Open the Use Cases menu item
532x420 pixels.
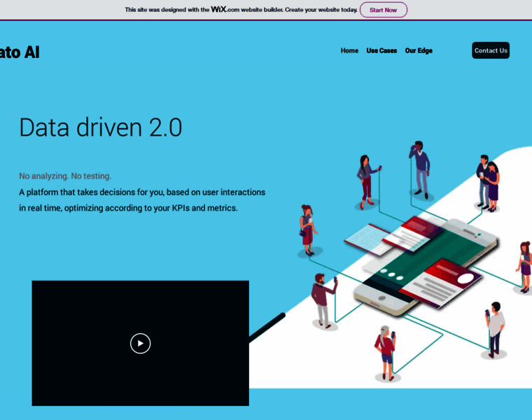[381, 50]
